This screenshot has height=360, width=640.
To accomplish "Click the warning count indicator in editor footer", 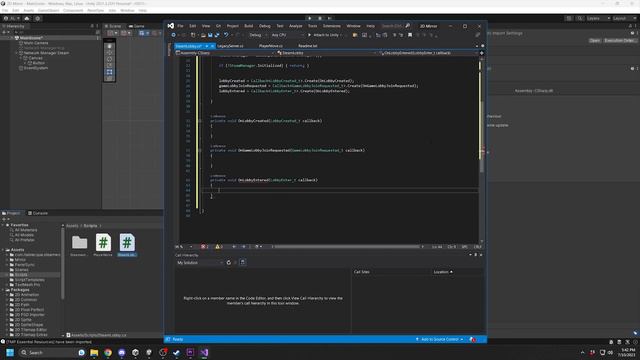I will [x=218, y=247].
